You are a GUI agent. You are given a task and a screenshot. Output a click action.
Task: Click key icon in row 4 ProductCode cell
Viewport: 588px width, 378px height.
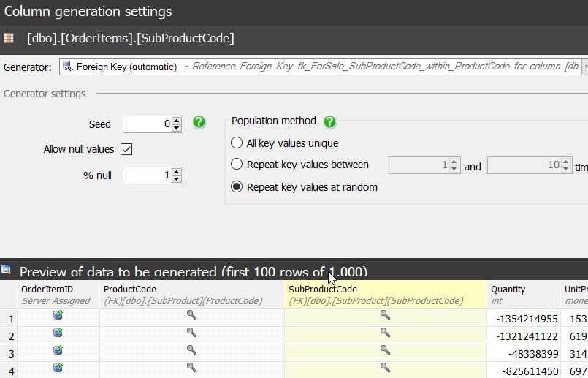[x=191, y=367]
